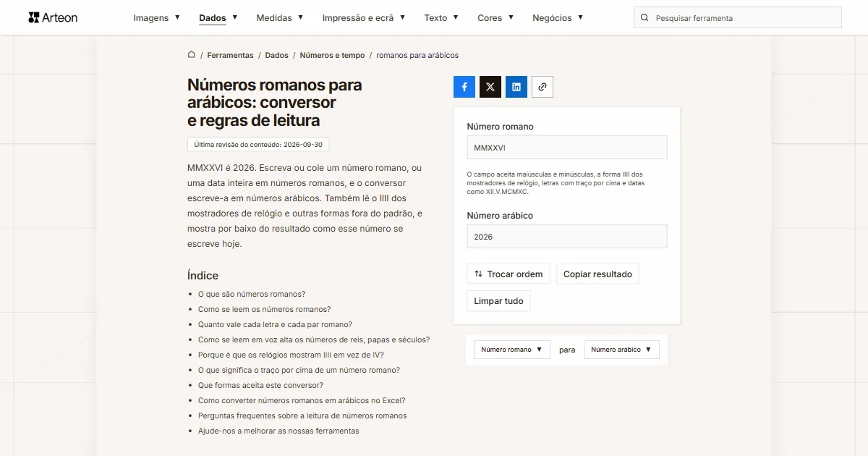Open Números e tempo breadcrumb
868x456 pixels.
332,55
